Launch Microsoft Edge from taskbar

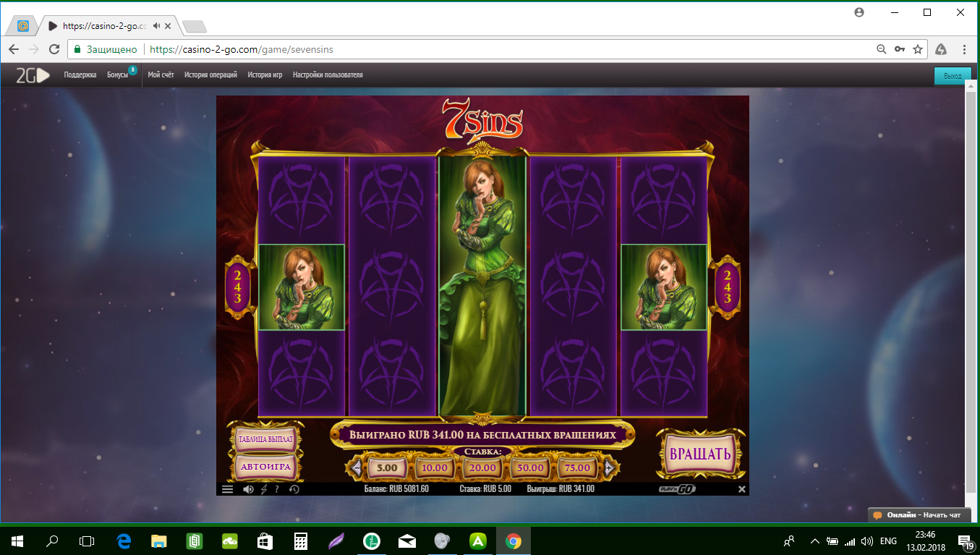tap(124, 541)
